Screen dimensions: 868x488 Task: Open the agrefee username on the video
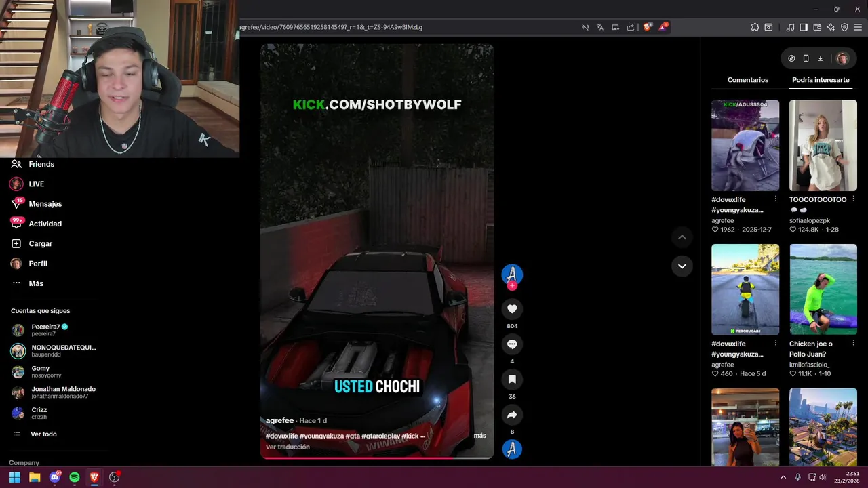coord(279,420)
